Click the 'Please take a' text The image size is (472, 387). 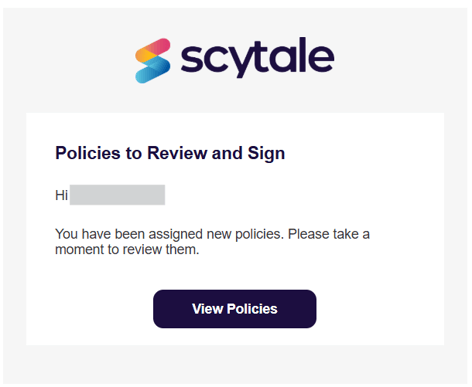pyautogui.click(x=329, y=234)
